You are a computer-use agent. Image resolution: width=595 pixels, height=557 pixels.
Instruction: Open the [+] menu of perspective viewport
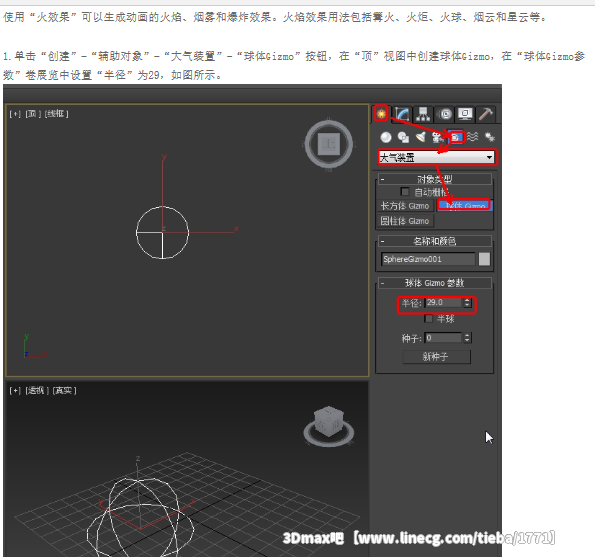tap(15, 390)
